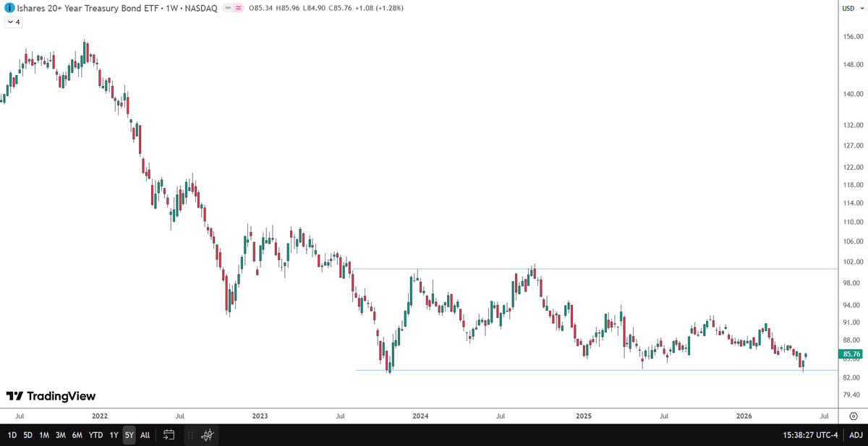Select the 3M time range
The width and height of the screenshot is (868, 446).
[61, 435]
